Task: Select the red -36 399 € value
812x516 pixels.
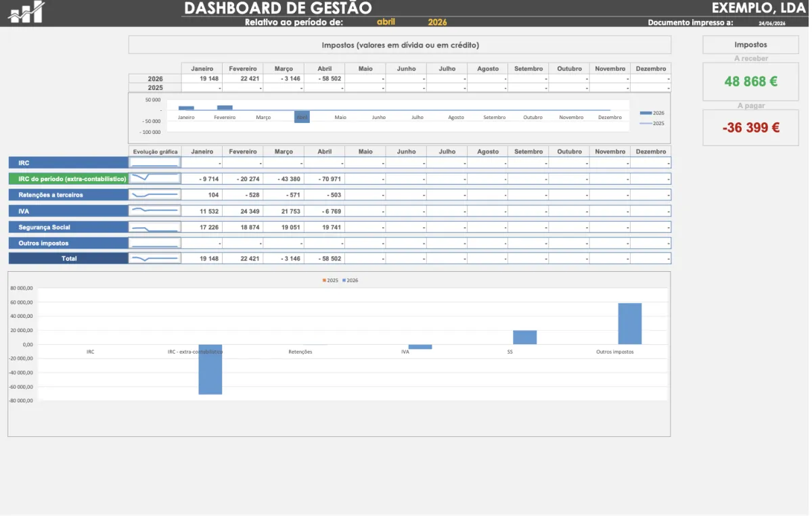Action: [x=751, y=127]
